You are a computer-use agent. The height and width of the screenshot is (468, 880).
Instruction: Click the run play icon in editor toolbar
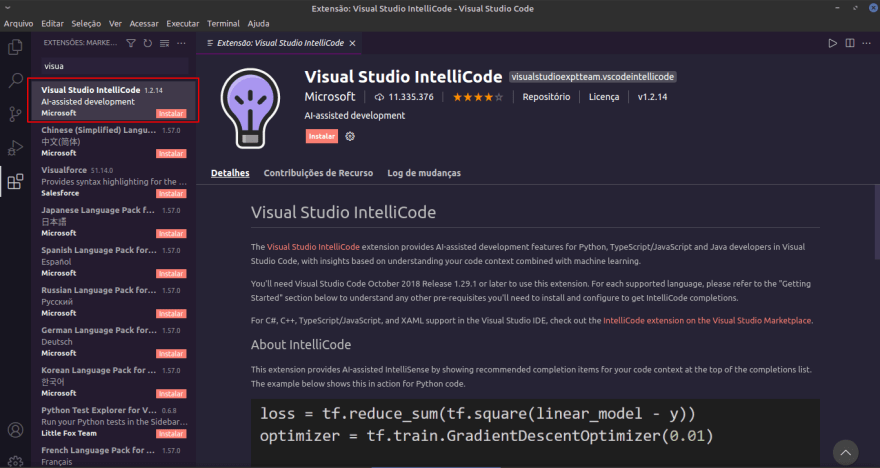coord(833,43)
